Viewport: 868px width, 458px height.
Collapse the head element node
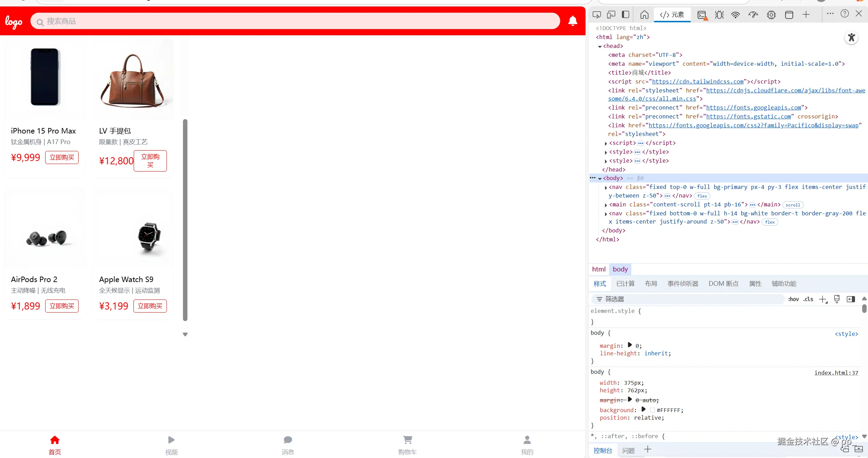tap(600, 47)
